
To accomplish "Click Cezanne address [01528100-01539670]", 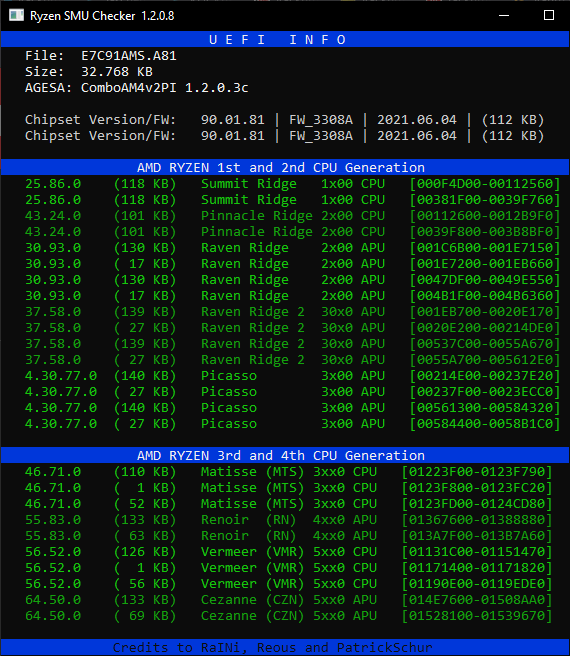I will (477, 615).
